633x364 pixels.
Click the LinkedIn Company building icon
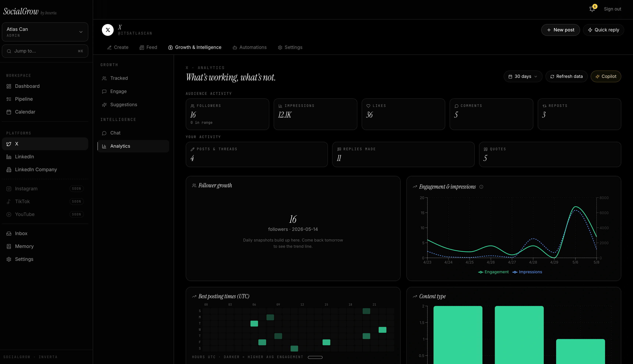click(x=9, y=170)
